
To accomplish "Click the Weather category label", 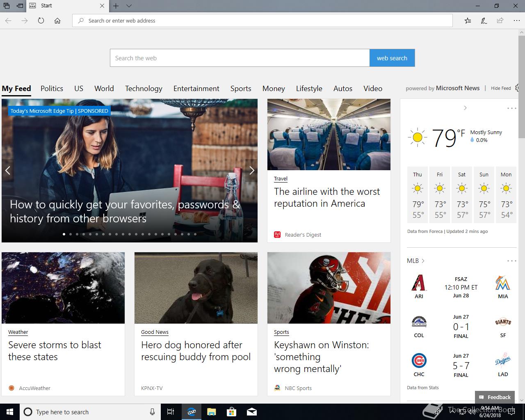I will tap(18, 332).
